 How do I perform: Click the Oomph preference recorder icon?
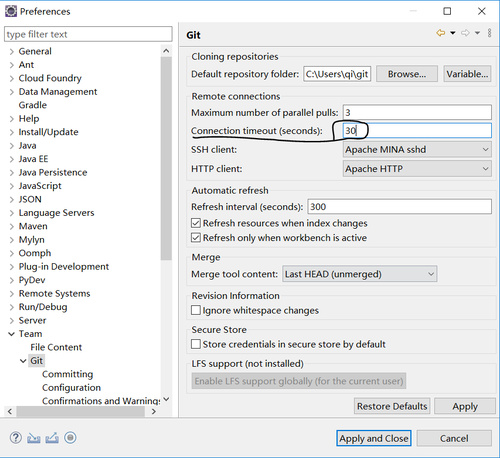[70, 437]
